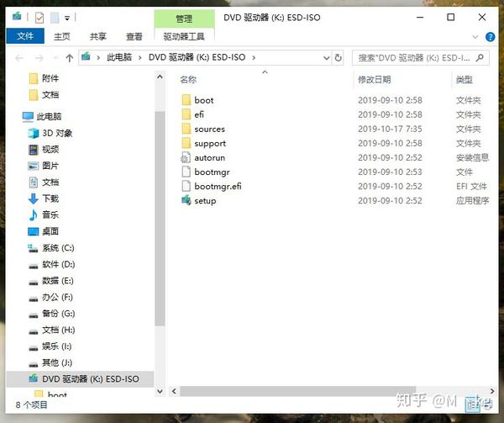Click the horizontal scrollbar left arrow
Image resolution: width=504 pixels, height=423 pixels.
tap(174, 391)
